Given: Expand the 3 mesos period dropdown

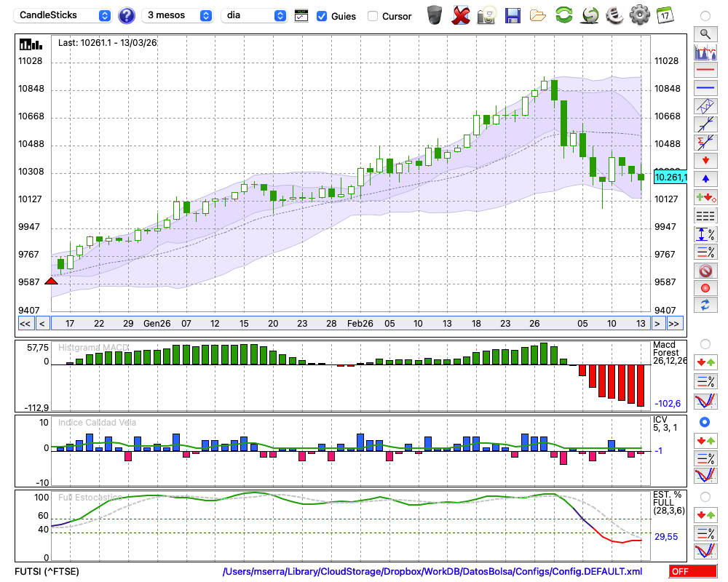Looking at the screenshot, I should pyautogui.click(x=179, y=15).
